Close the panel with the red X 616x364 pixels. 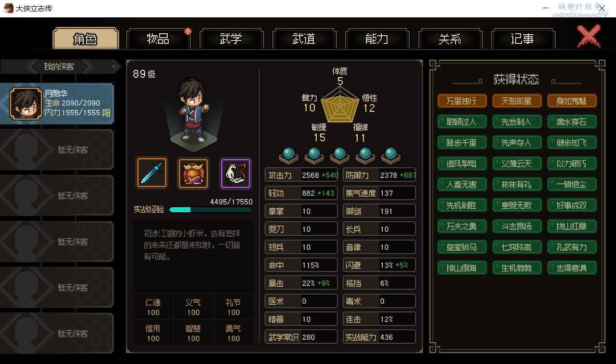(x=589, y=36)
